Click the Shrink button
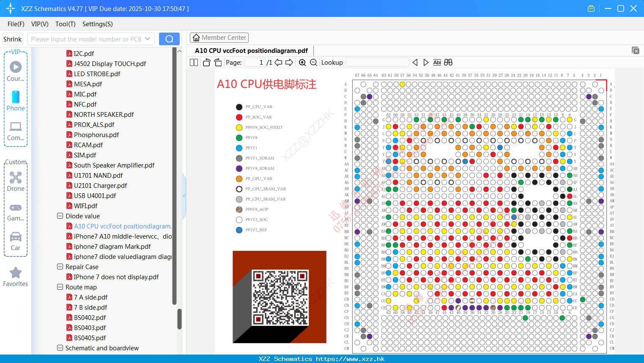This screenshot has width=644, height=363. (x=12, y=39)
